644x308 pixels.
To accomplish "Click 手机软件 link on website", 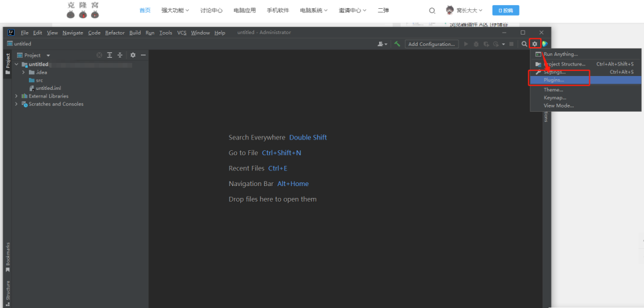I will tap(277, 10).
